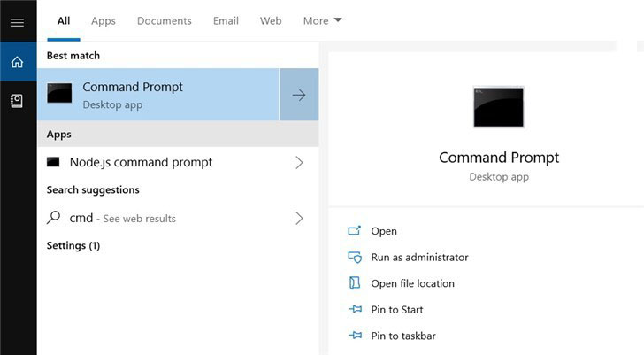Select the Home icon in sidebar
644x355 pixels.
tap(17, 62)
